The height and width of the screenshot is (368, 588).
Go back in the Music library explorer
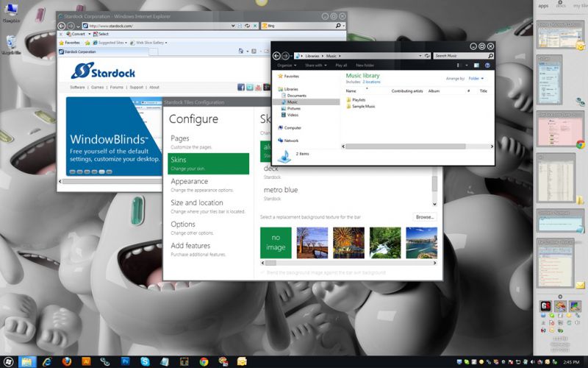tap(277, 56)
